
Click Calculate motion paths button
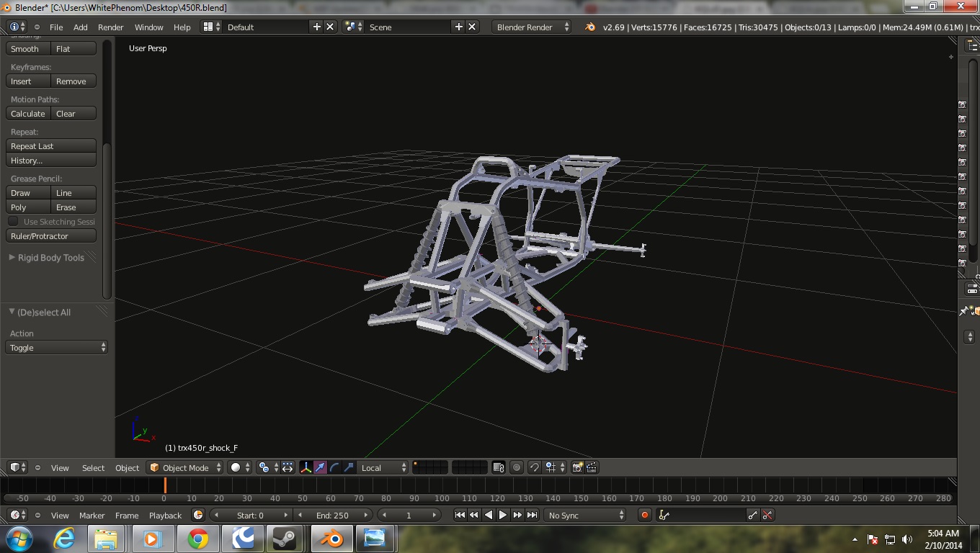[x=29, y=113]
